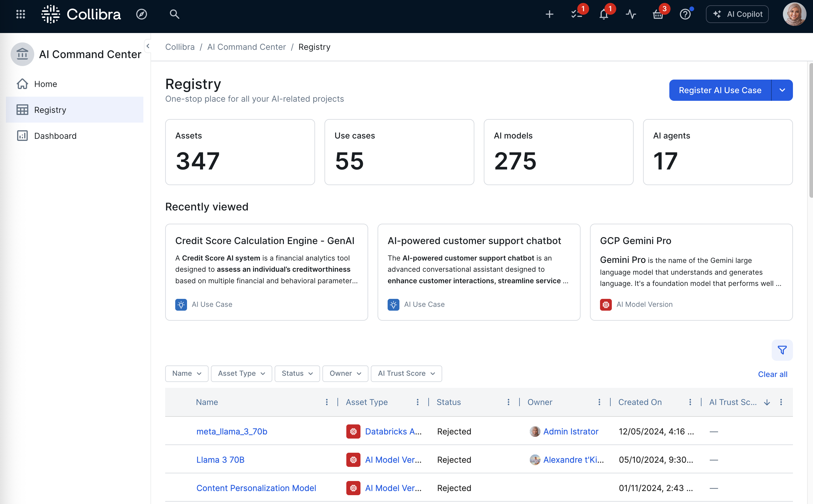Click the vertical page scrollbar
Screen dimensions: 813x504
[811, 130]
